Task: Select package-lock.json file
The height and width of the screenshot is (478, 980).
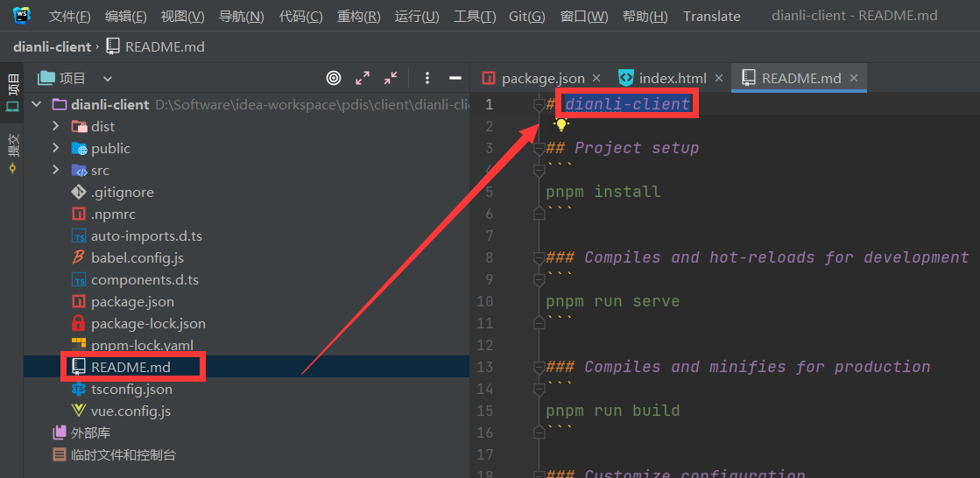Action: [147, 324]
